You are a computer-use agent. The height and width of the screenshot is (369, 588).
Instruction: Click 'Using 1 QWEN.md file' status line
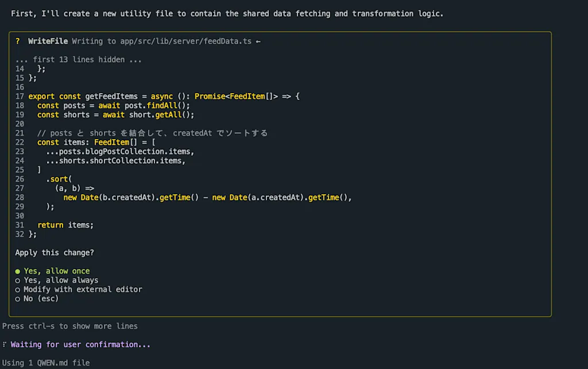[46, 363]
